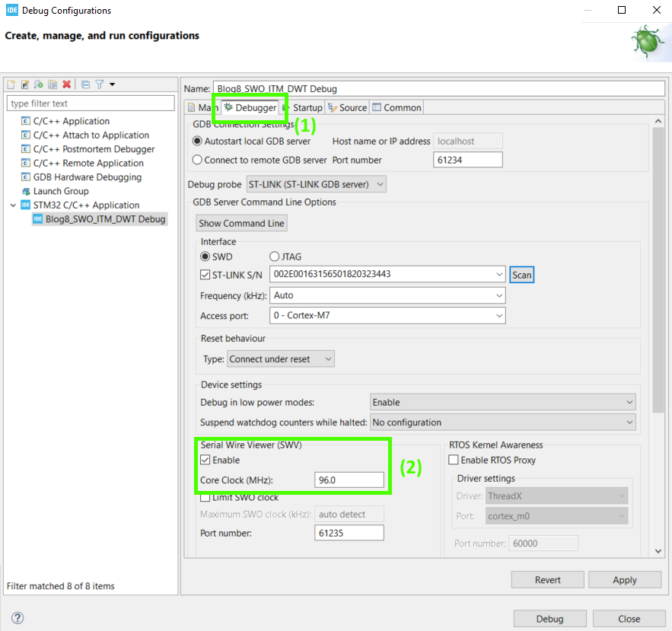
Task: Choose JTAG interface radio button
Action: click(274, 257)
